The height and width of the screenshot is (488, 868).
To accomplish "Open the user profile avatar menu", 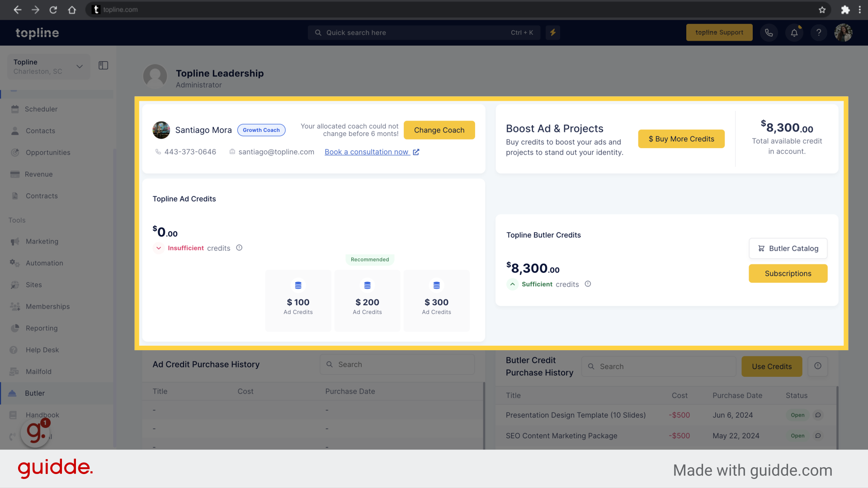I will pos(843,33).
